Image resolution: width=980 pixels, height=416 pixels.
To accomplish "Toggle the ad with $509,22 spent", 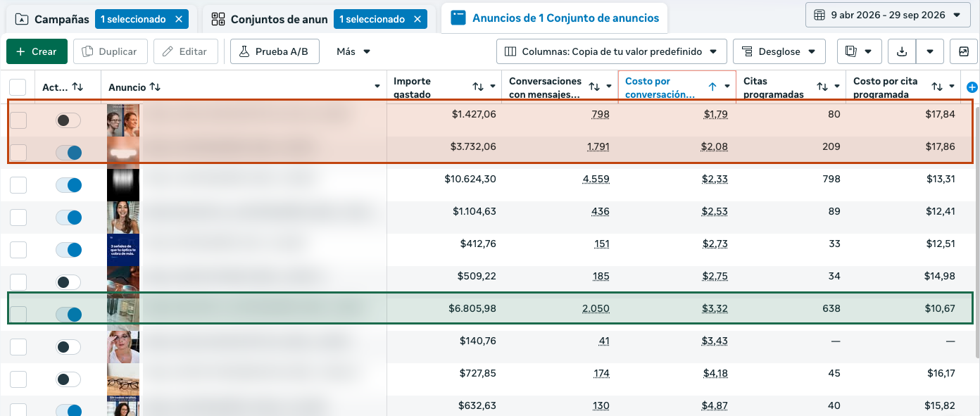I will (x=69, y=282).
